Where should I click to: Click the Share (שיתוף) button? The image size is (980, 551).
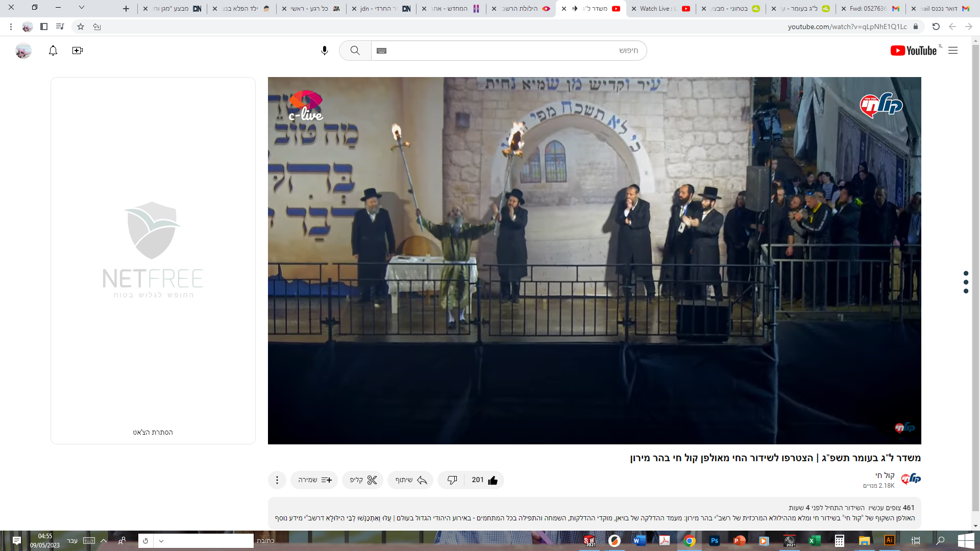(x=410, y=480)
